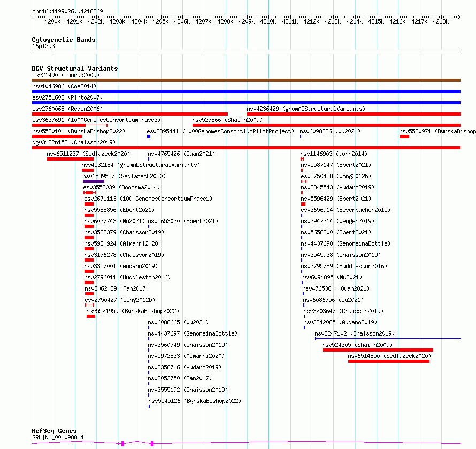Select esv2750428 (Wong2012b) label
Image resolution: width=476 pixels, height=449 pixels.
(x=336, y=176)
